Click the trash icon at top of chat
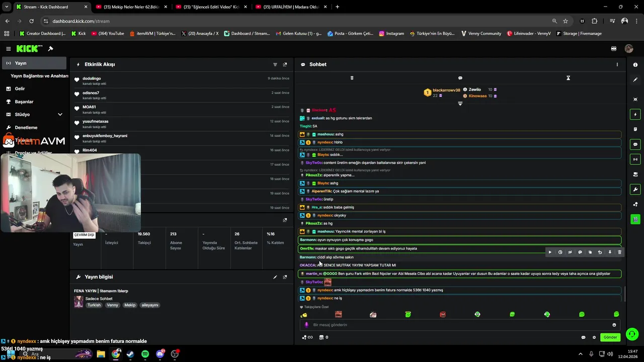The height and width of the screenshot is (362, 644). click(352, 78)
